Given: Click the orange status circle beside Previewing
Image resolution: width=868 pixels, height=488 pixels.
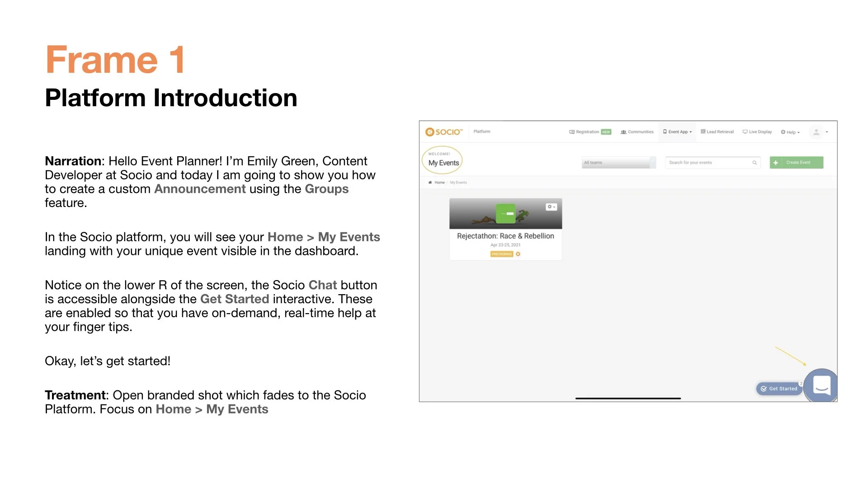Looking at the screenshot, I should (518, 254).
